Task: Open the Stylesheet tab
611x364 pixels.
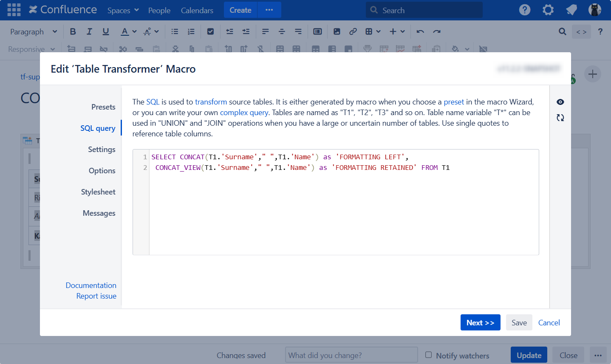Action: point(98,192)
